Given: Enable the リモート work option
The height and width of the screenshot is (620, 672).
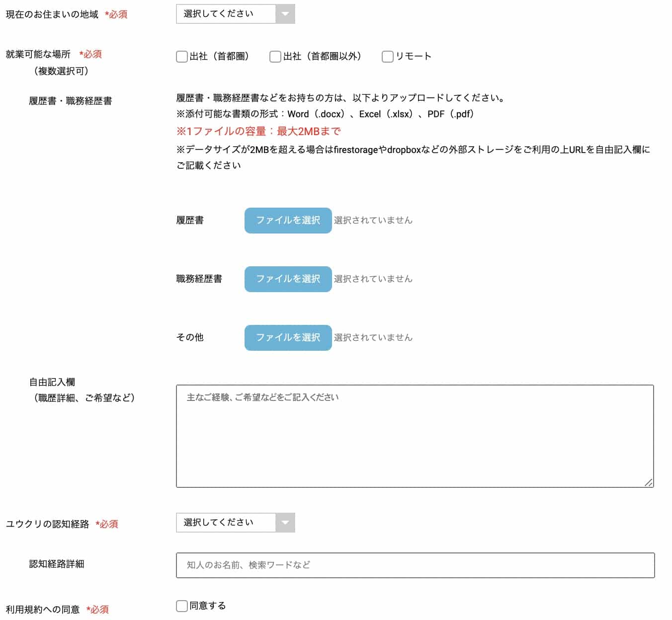Looking at the screenshot, I should (x=387, y=57).
